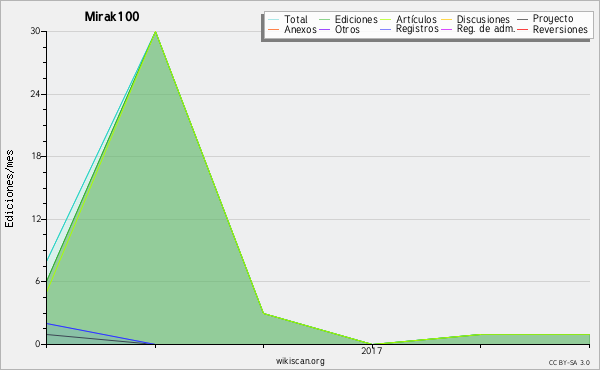Click the Proyecto legend label
The image size is (600, 370).
553,19
